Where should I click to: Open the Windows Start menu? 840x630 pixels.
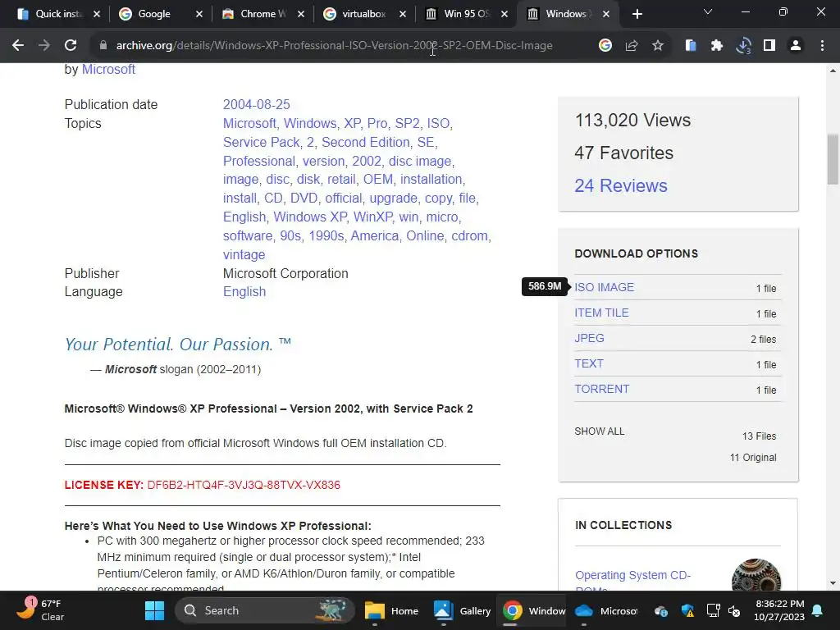pyautogui.click(x=154, y=610)
